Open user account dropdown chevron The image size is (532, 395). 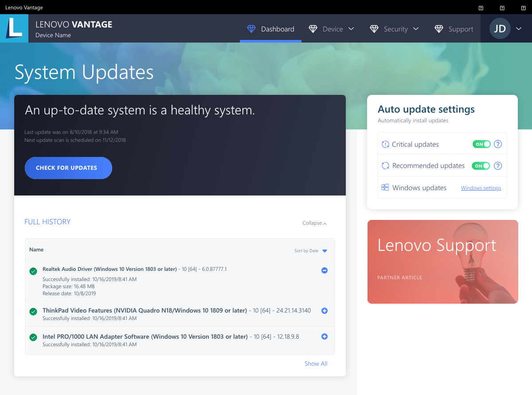coord(519,29)
